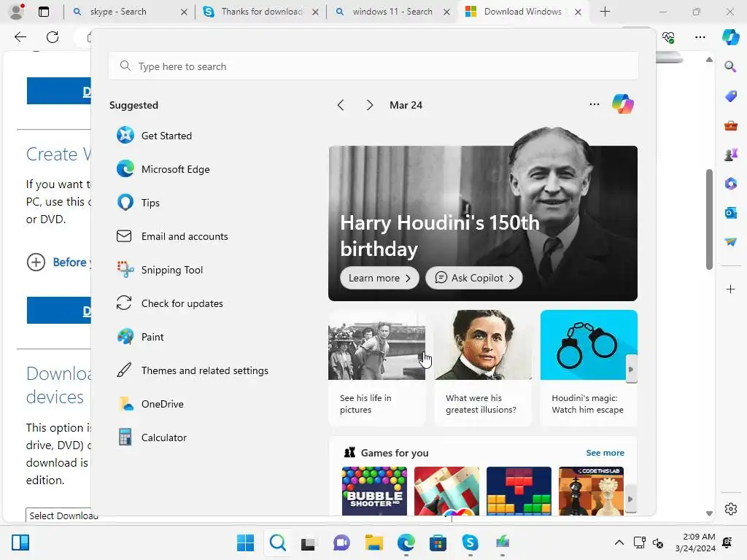
Task: Switch to the skype - Search tab
Action: click(128, 12)
